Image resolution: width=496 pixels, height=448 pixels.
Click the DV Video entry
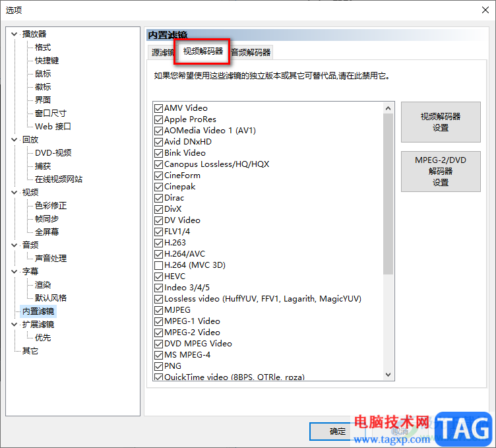182,220
